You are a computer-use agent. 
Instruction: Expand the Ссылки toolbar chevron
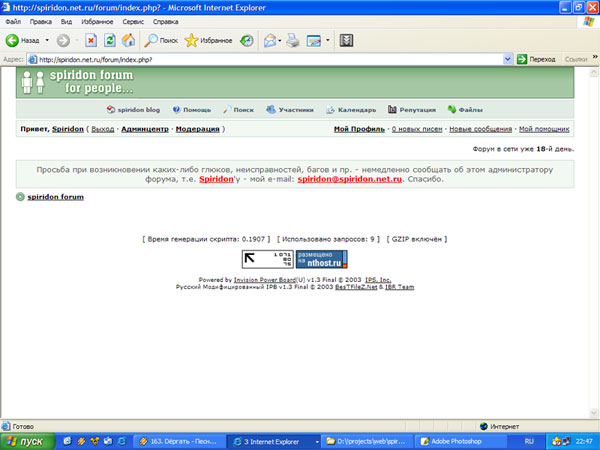[595, 57]
